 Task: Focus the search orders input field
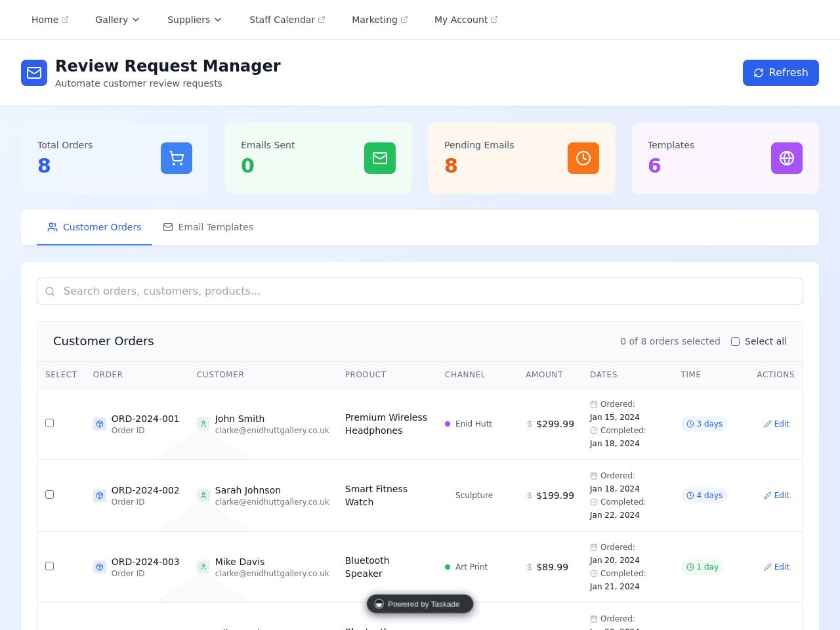click(x=420, y=291)
